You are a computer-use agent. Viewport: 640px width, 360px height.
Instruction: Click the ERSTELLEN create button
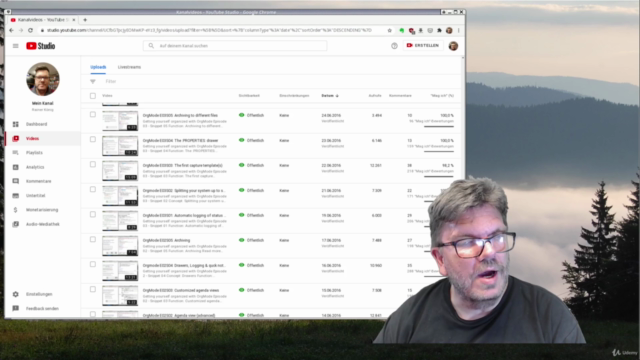[423, 45]
